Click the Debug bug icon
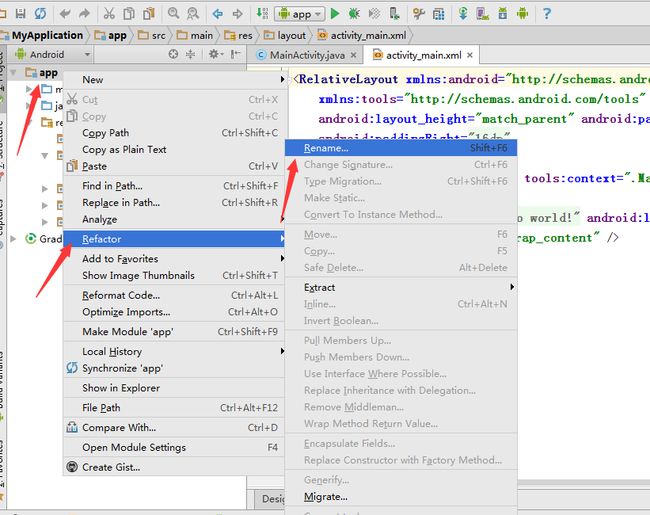Image resolution: width=650 pixels, height=515 pixels. (x=354, y=14)
